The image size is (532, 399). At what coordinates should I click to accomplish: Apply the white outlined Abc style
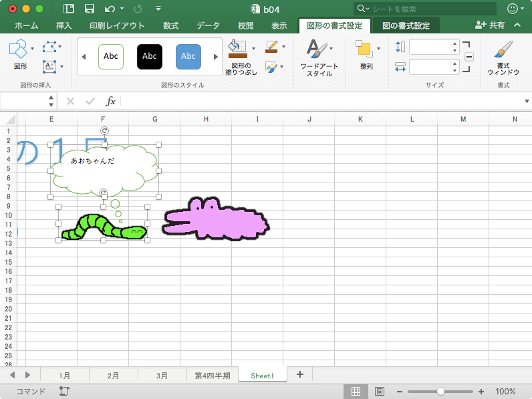(x=111, y=56)
